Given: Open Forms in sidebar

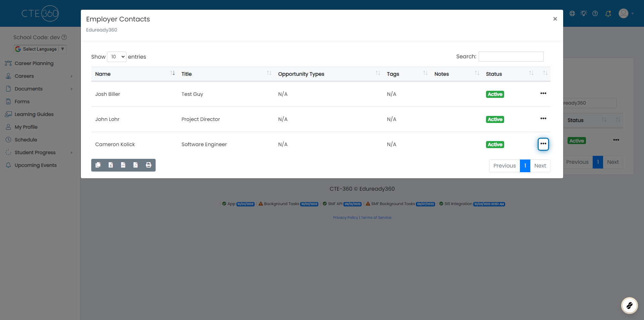Looking at the screenshot, I should click(22, 102).
